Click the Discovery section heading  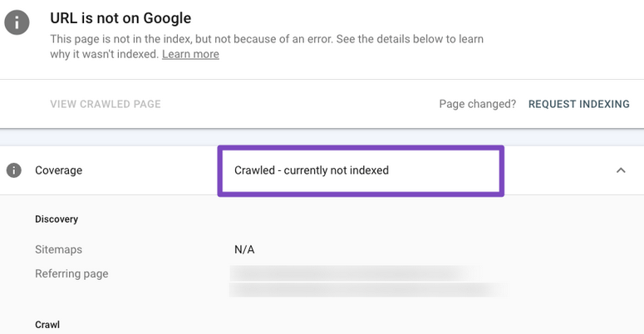coord(57,219)
